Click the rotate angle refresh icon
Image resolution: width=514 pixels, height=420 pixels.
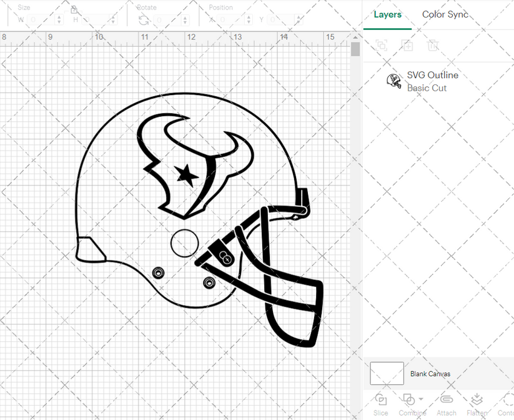click(x=142, y=19)
